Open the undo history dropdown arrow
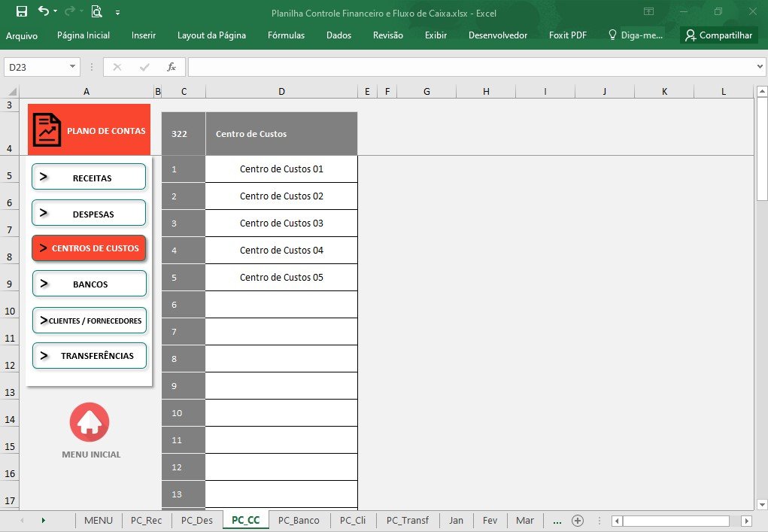The image size is (768, 532). [x=55, y=11]
